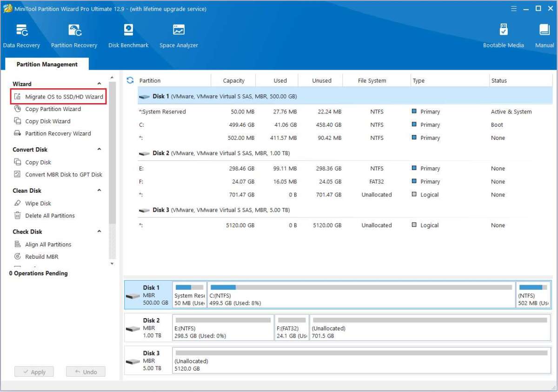Open Disk Benchmark tool
The image size is (558, 392).
pos(128,31)
